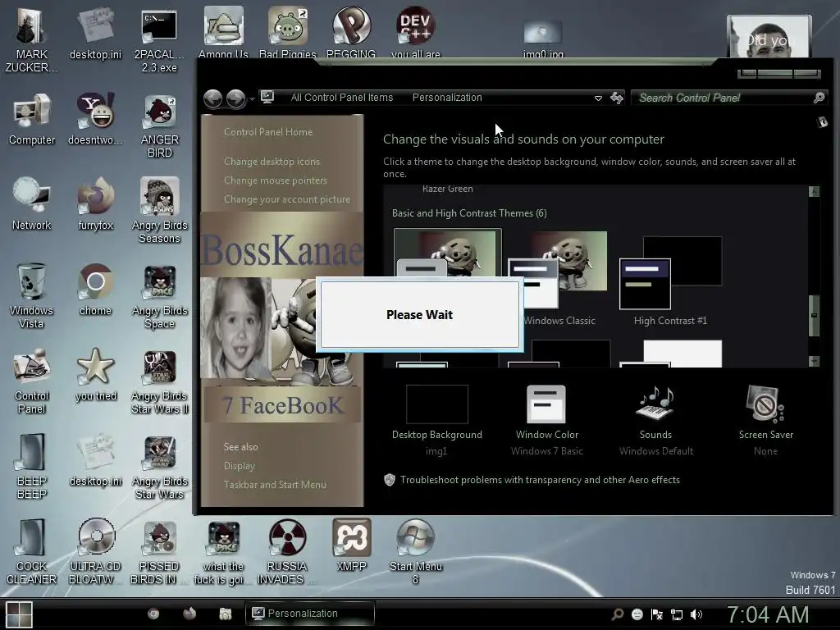
Task: Click the 7:04 AM taskbar clock
Action: pos(768,614)
